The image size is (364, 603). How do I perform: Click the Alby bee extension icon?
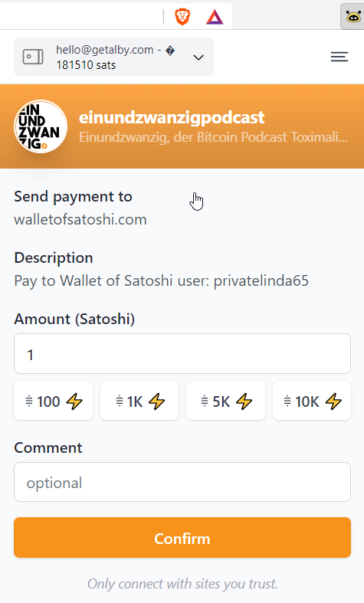pyautogui.click(x=353, y=17)
